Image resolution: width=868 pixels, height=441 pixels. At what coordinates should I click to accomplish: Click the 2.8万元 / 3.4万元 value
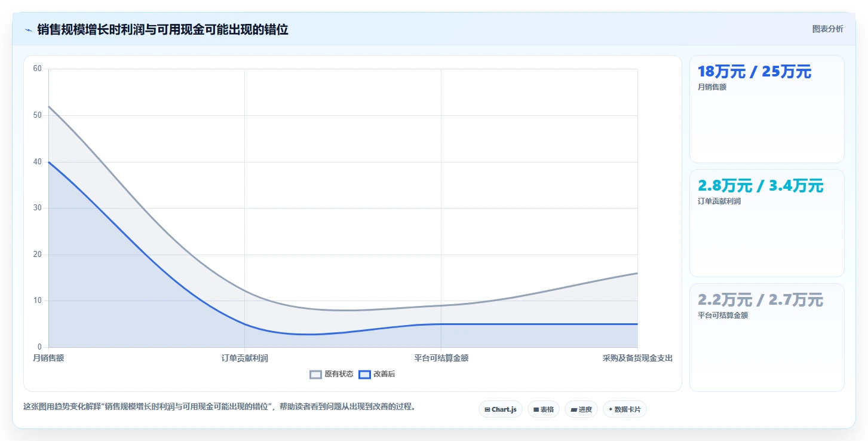click(x=760, y=186)
